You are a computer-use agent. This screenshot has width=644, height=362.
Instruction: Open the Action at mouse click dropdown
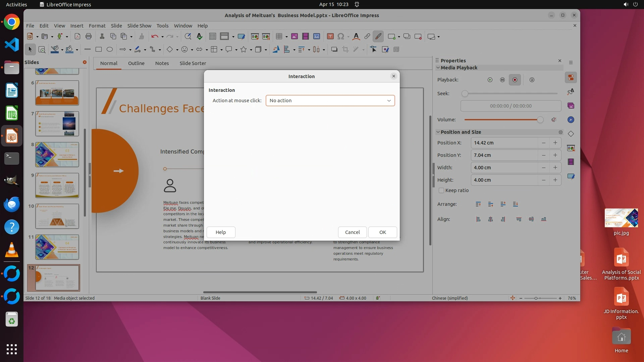(330, 101)
